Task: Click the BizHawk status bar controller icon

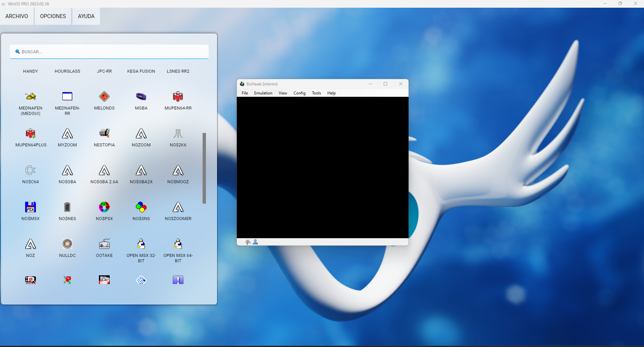Action: tap(248, 242)
